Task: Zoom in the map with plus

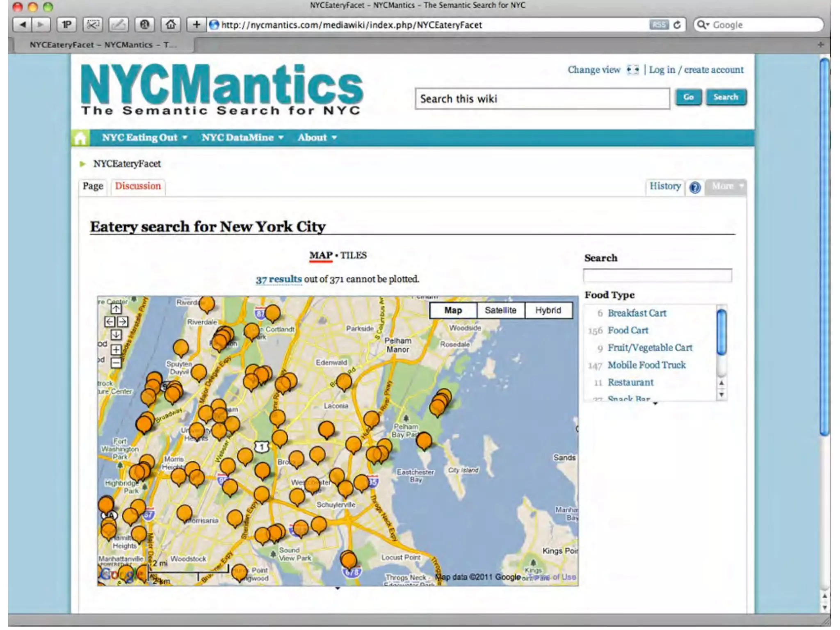Action: coord(116,349)
